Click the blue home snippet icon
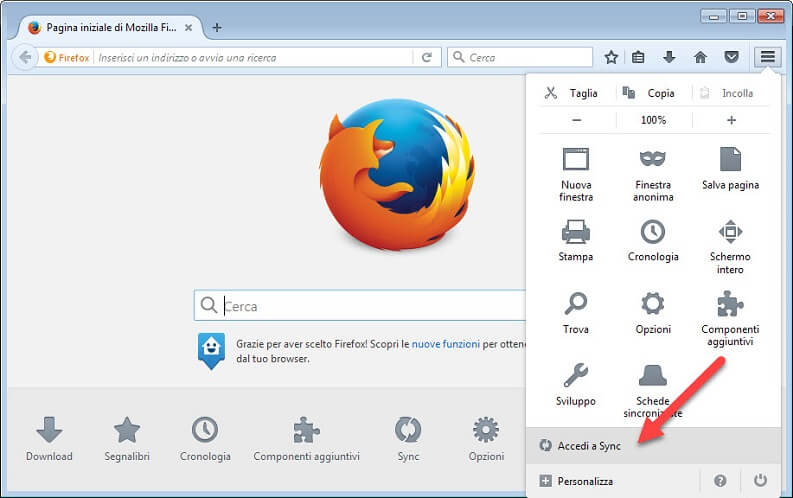This screenshot has width=793, height=498. click(211, 351)
